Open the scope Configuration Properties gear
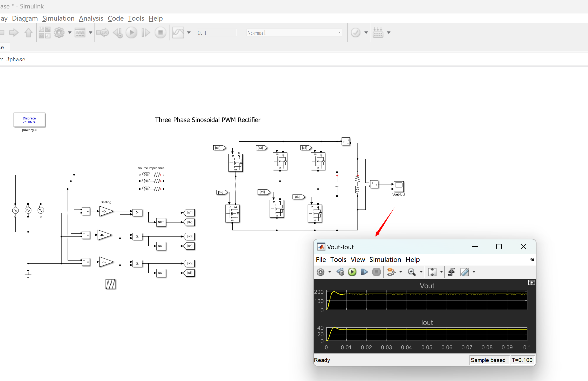This screenshot has width=588, height=381. 321,272
